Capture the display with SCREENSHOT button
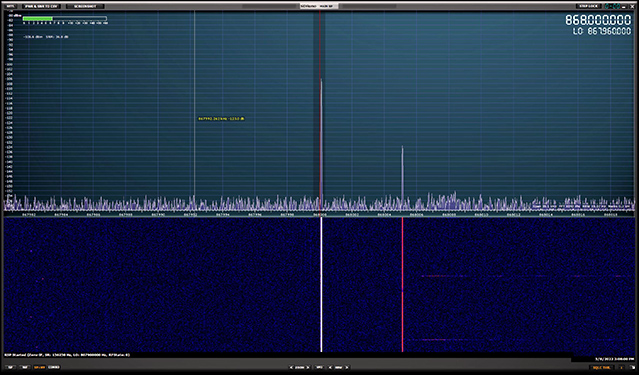639x375 pixels. pos(85,6)
